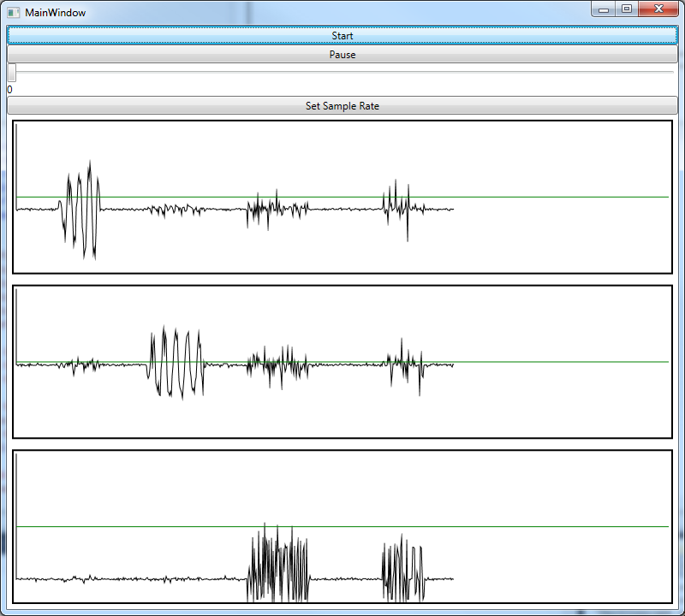Image resolution: width=685 pixels, height=616 pixels.
Task: Close the MainWindow window
Action: 658,9
